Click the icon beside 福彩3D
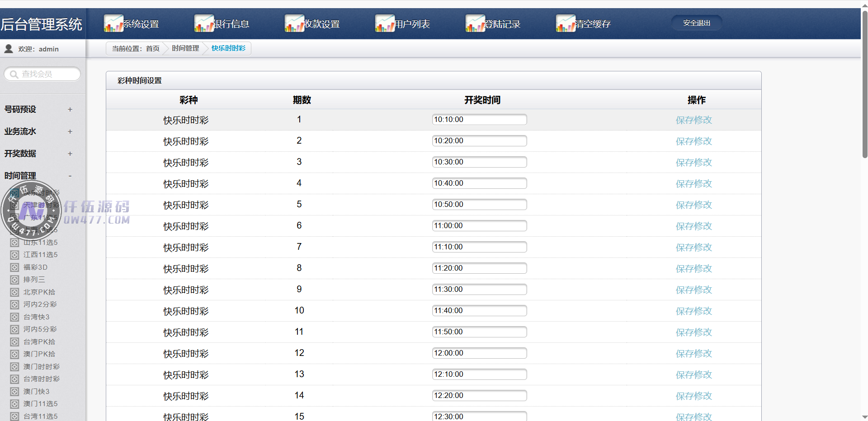 point(14,267)
